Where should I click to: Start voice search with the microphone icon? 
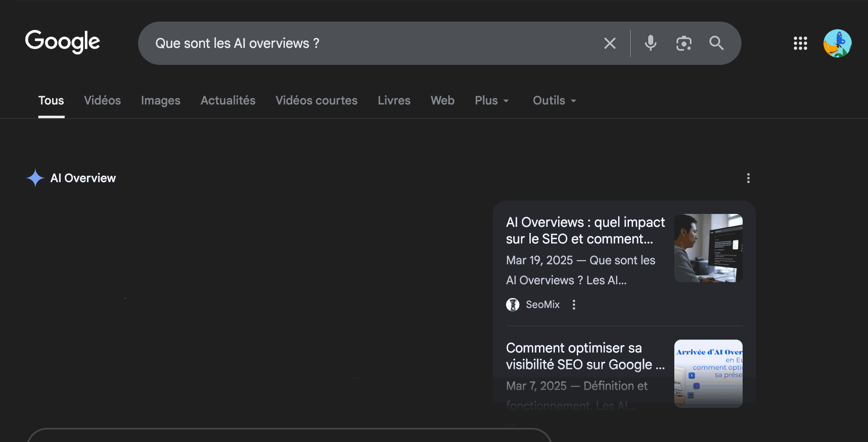(x=650, y=43)
